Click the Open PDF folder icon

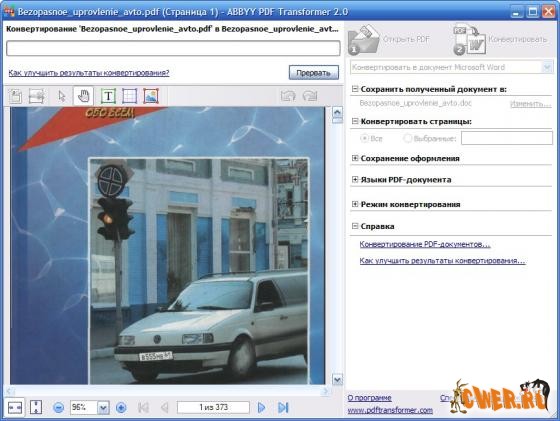[364, 40]
